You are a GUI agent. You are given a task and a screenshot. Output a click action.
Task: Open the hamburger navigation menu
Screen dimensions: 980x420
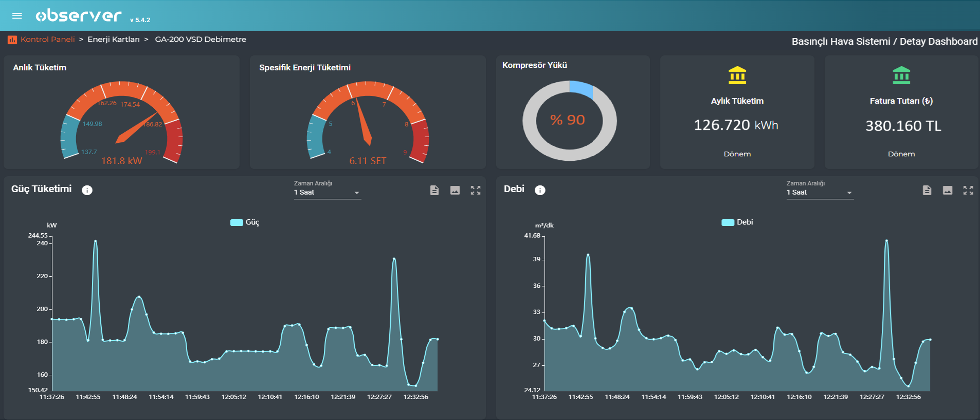(17, 15)
